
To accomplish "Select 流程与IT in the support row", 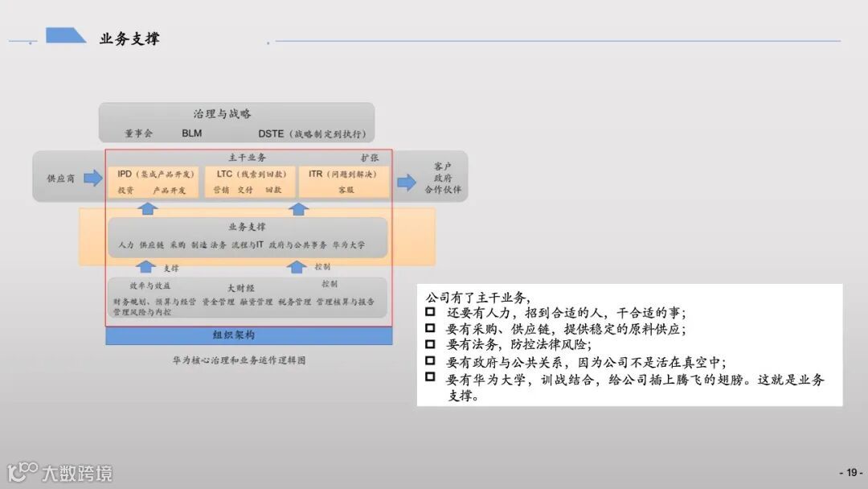I will coord(248,244).
